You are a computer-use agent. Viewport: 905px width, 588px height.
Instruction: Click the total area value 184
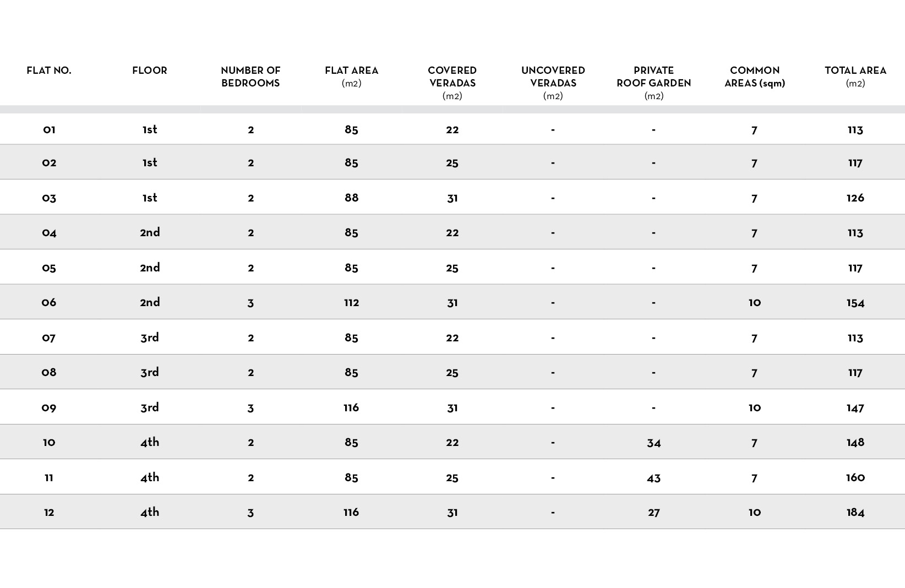855,513
